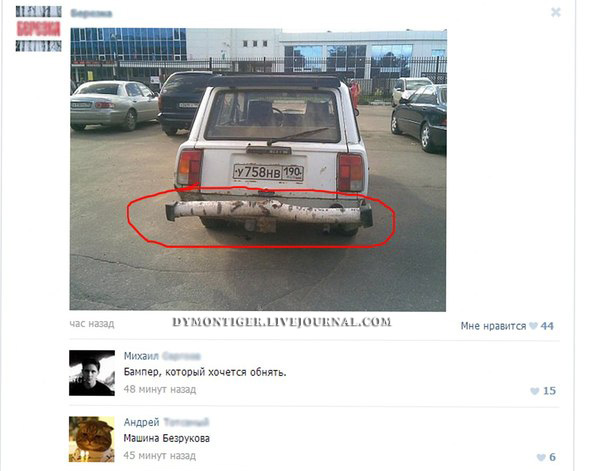Open Михаил's profile picture
Viewport: 600px width, 471px height.
point(92,373)
